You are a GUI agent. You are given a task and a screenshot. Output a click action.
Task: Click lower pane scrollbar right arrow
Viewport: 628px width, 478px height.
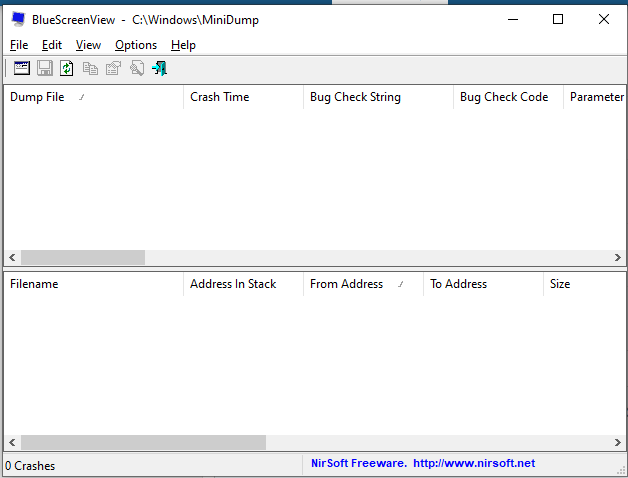tap(617, 442)
